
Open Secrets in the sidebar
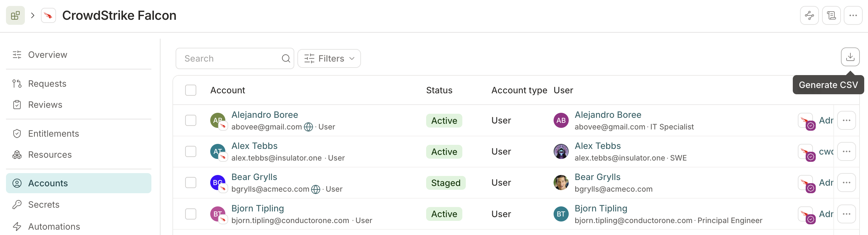(78, 205)
